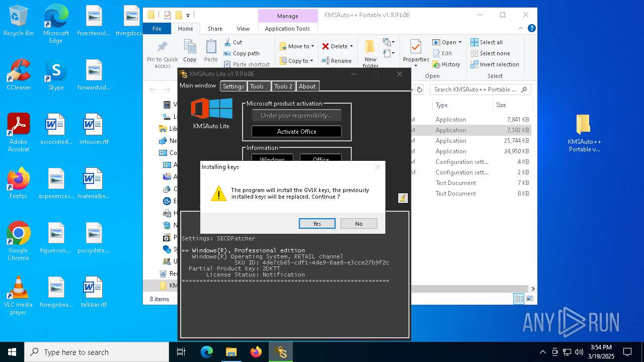Open CCleaner desktop shortcut
644x362 pixels.
pos(19,75)
